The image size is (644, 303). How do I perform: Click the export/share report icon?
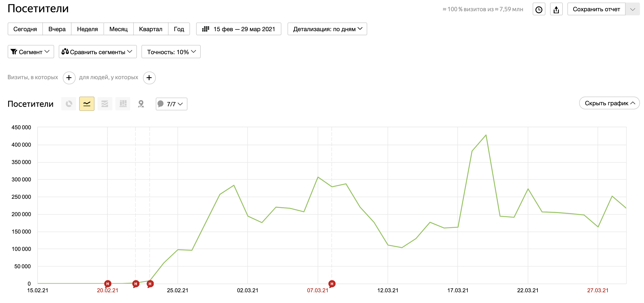[556, 9]
